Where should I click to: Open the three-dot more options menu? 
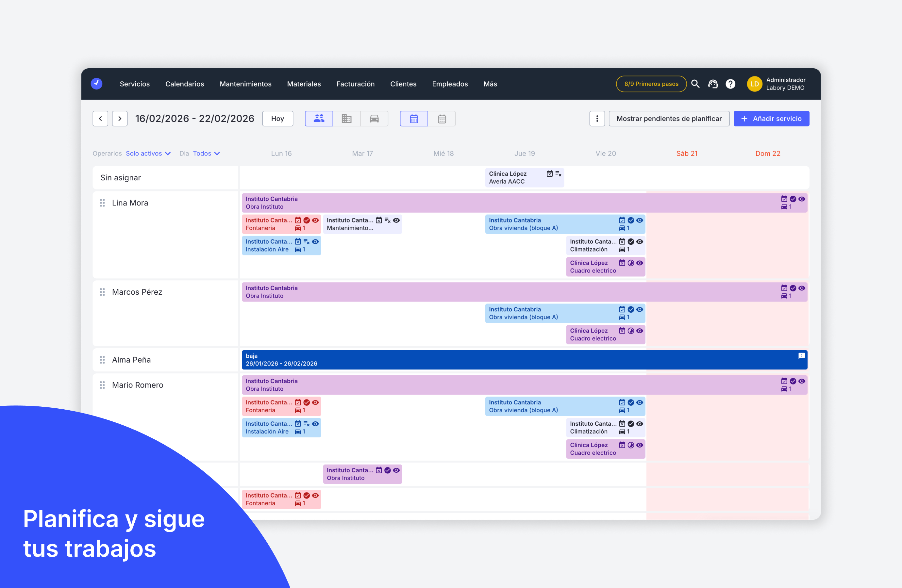click(x=597, y=119)
